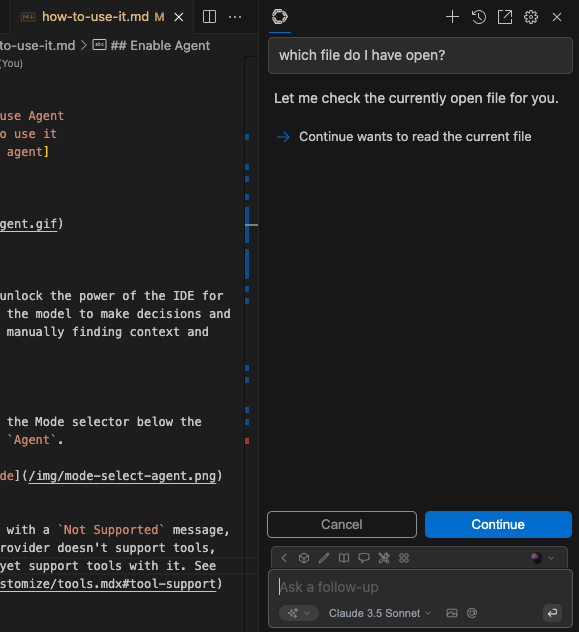Click the pencil rules icon in toolbar
579x632 pixels.
(324, 558)
